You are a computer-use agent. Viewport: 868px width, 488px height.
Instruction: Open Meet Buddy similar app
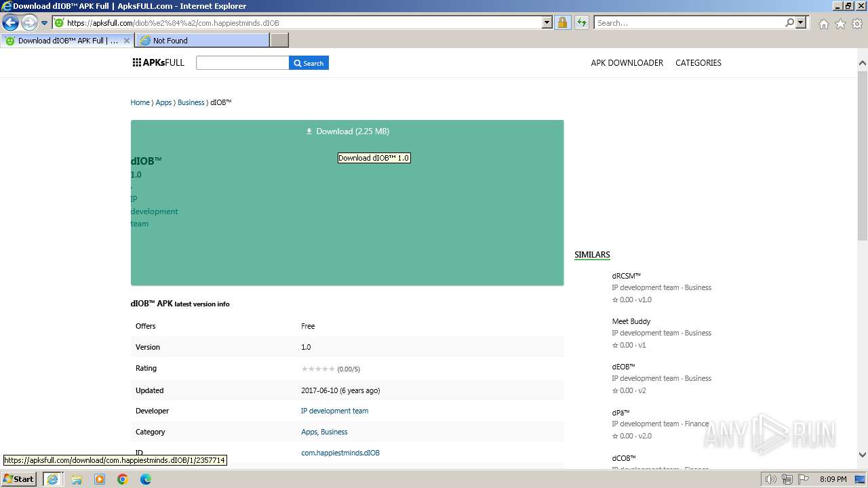[x=631, y=321]
